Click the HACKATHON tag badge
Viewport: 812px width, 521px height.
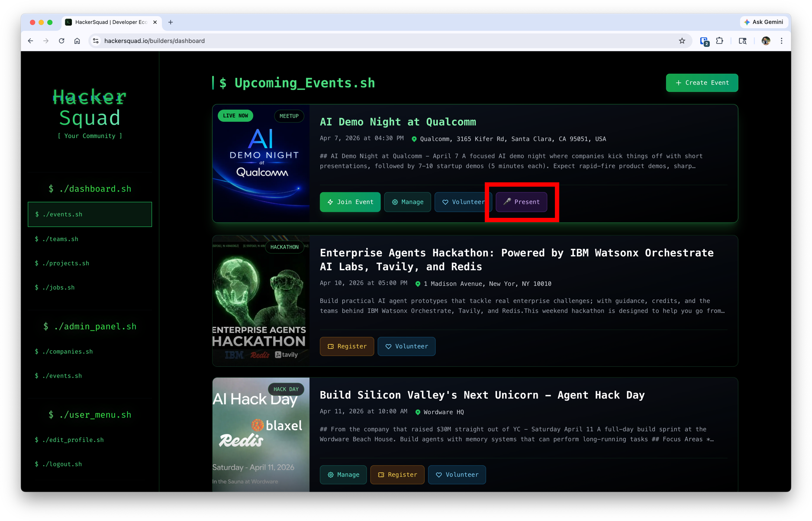(284, 247)
